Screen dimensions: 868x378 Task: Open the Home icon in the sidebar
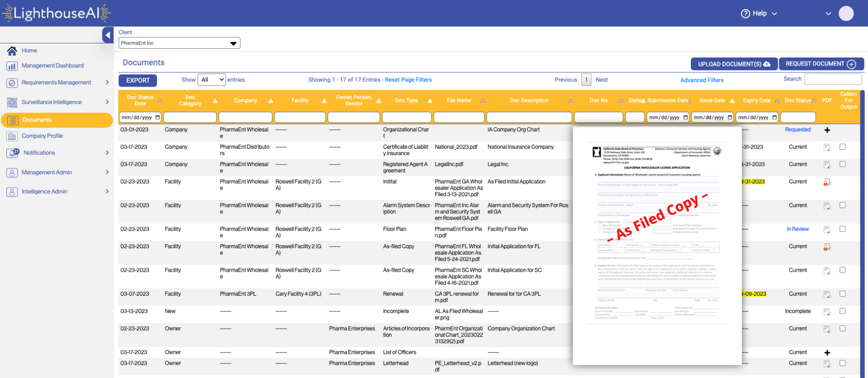pos(12,51)
